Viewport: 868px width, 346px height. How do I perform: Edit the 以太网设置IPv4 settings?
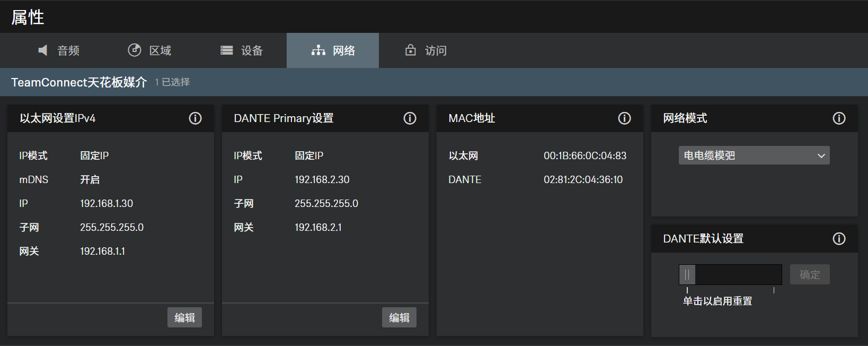(x=184, y=318)
